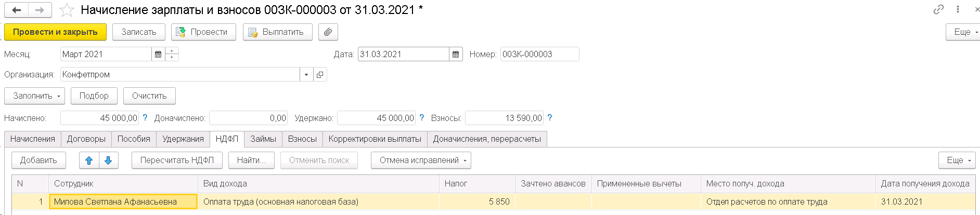Move row down with the blue arrow
Viewport: 980px width, 215px height.
108,160
